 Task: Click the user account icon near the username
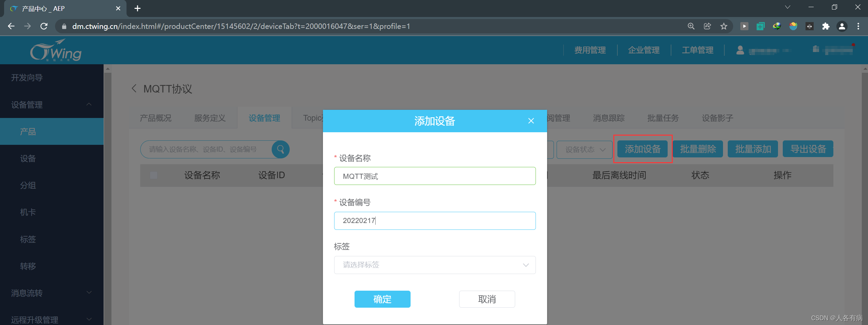[740, 50]
